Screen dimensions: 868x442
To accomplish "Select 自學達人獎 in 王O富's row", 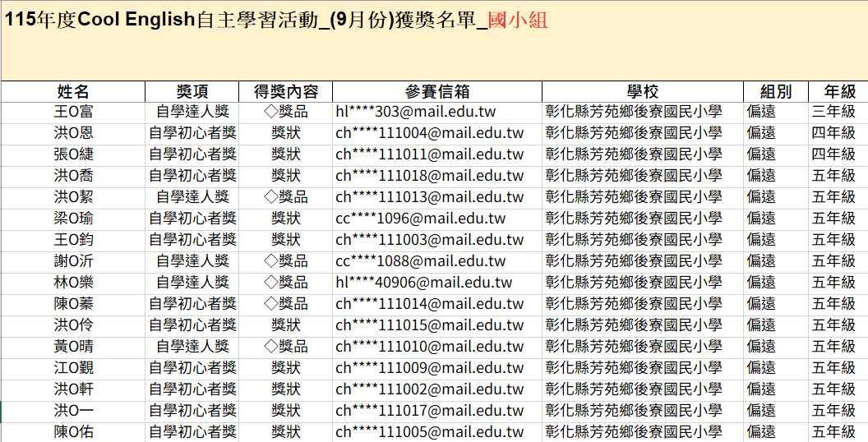I will pos(192,113).
